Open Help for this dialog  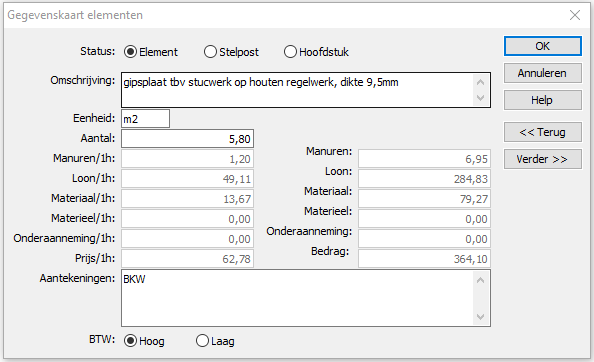[542, 100]
